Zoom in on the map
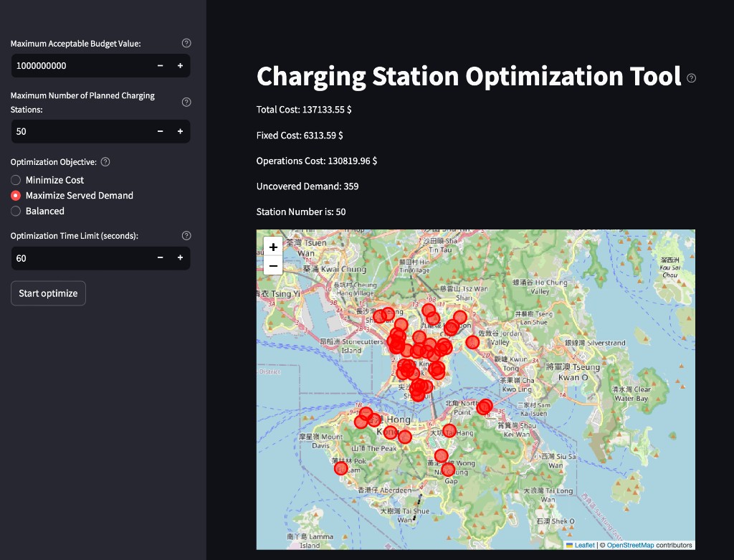This screenshot has width=734, height=560. [x=273, y=247]
